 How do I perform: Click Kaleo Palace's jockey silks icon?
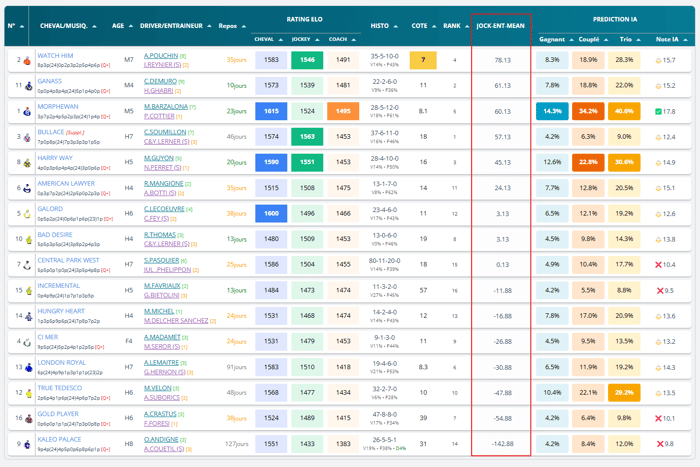point(26,443)
